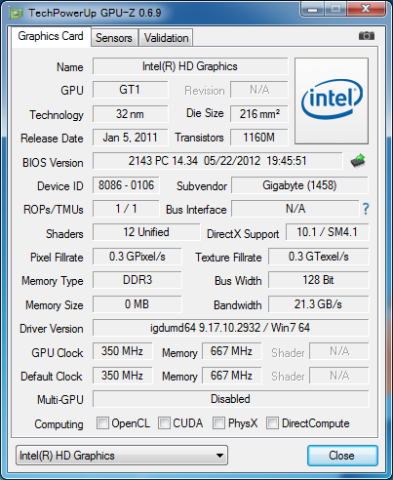Click the Memory Size value 0 MB
Image resolution: width=393 pixels, height=480 pixels.
137,304
